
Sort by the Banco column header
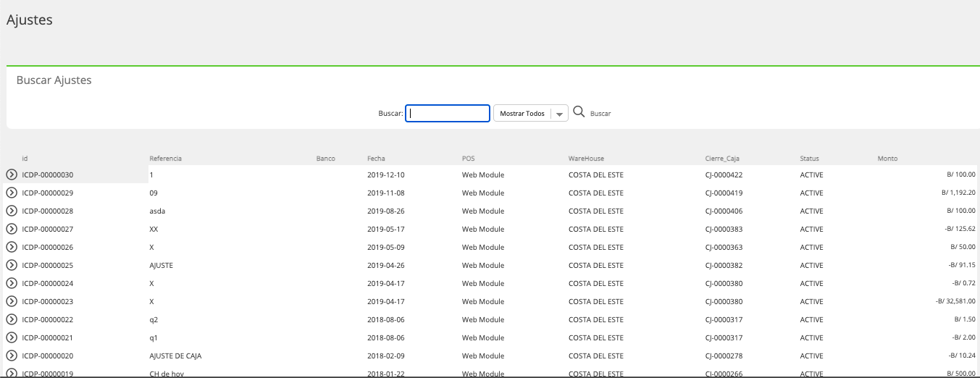click(326, 158)
